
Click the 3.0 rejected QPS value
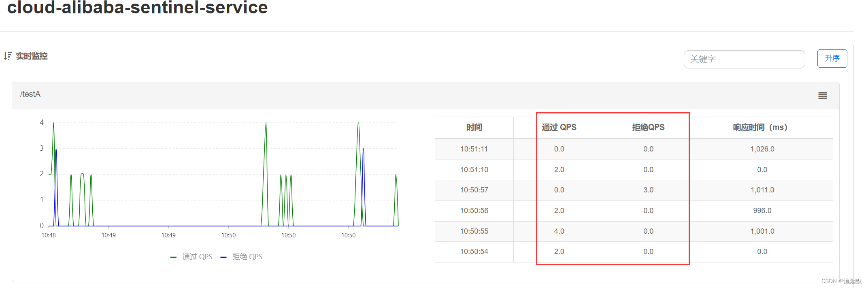(648, 190)
